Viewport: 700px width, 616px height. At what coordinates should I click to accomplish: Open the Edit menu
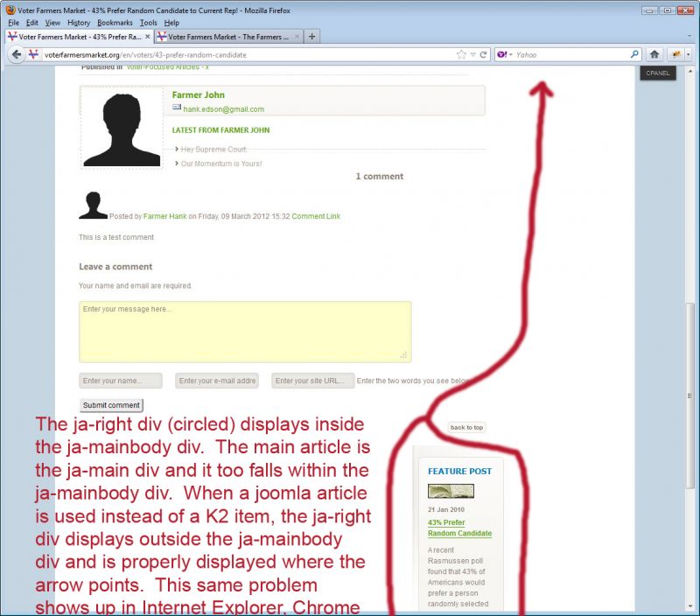point(31,23)
